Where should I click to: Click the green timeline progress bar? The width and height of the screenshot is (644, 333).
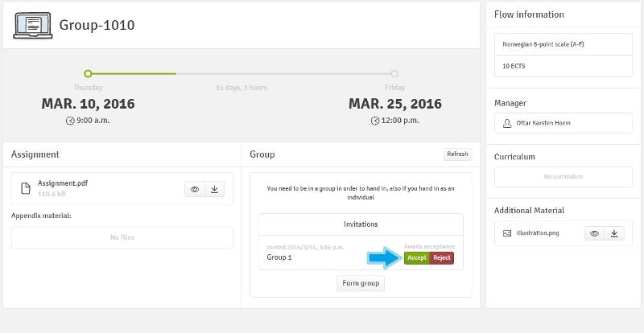(x=133, y=74)
